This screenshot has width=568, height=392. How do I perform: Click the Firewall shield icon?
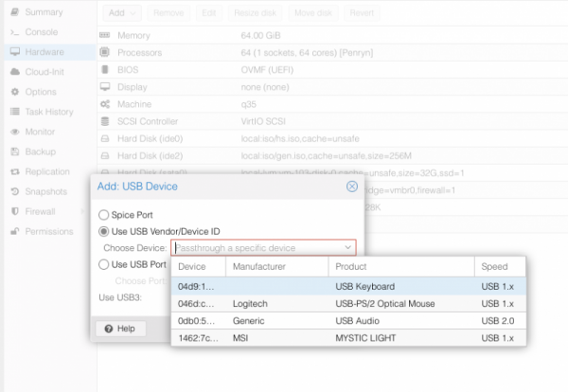15,211
